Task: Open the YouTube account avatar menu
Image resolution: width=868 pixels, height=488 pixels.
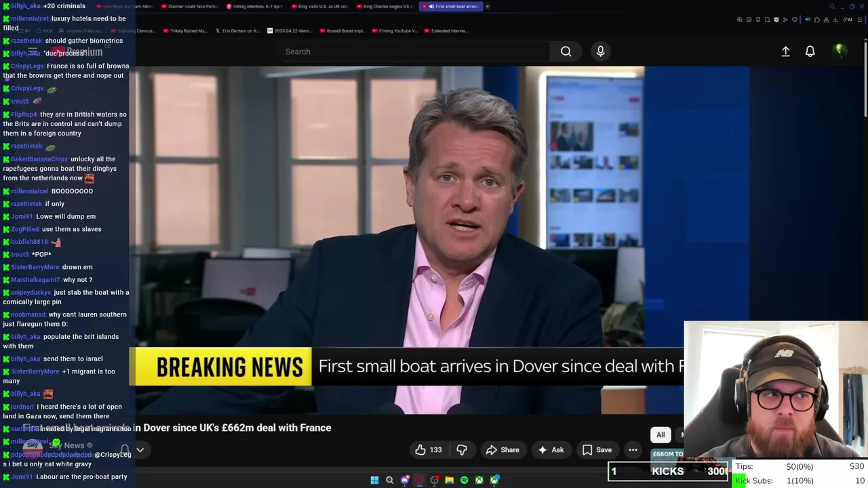Action: [x=840, y=52]
